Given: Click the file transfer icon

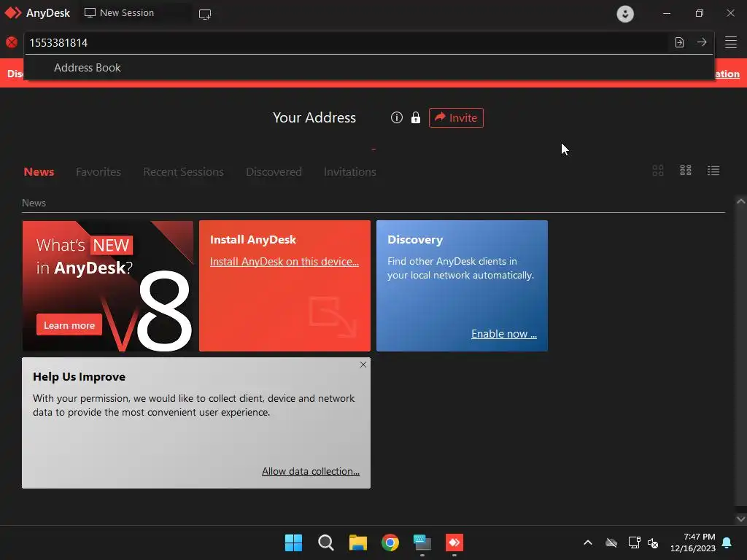Looking at the screenshot, I should [x=679, y=42].
